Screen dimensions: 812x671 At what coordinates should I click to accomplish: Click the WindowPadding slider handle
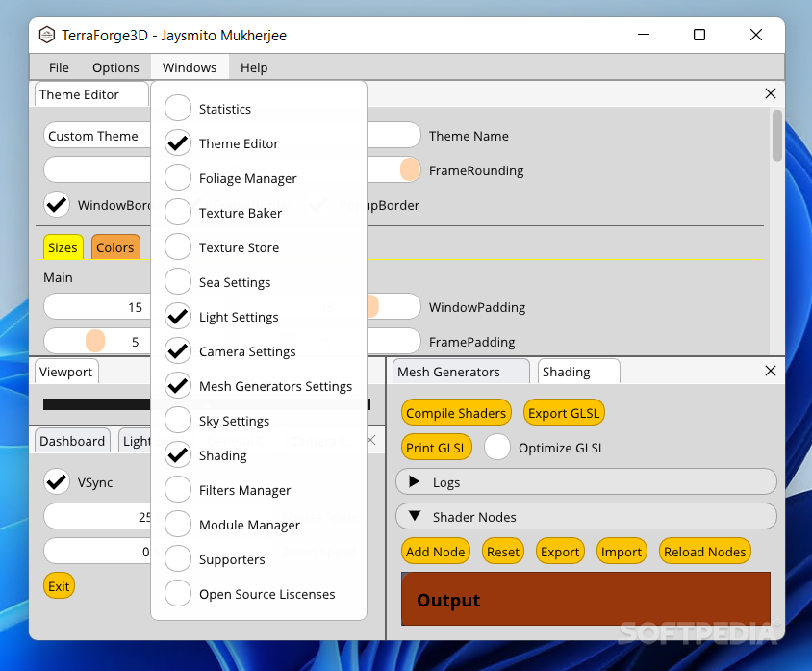tap(372, 307)
